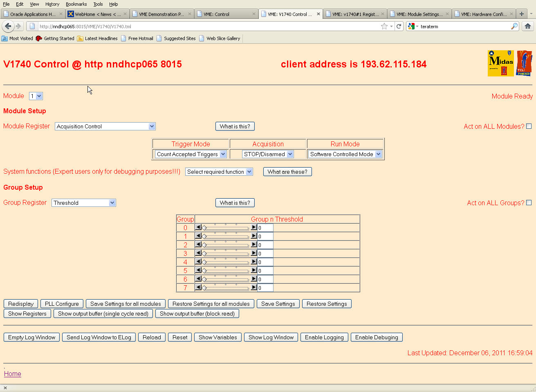
Task: Enable the Act on ALL Modules checkbox
Action: (529, 126)
